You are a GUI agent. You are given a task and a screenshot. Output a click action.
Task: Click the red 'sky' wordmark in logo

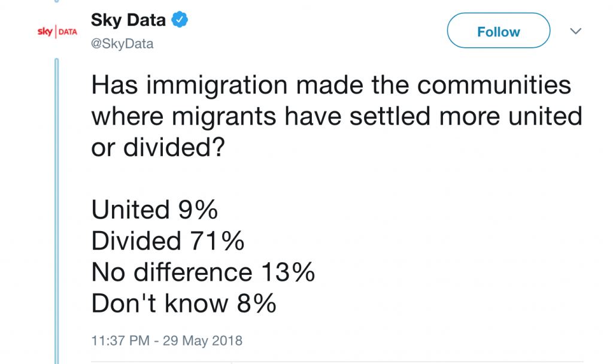click(x=45, y=31)
